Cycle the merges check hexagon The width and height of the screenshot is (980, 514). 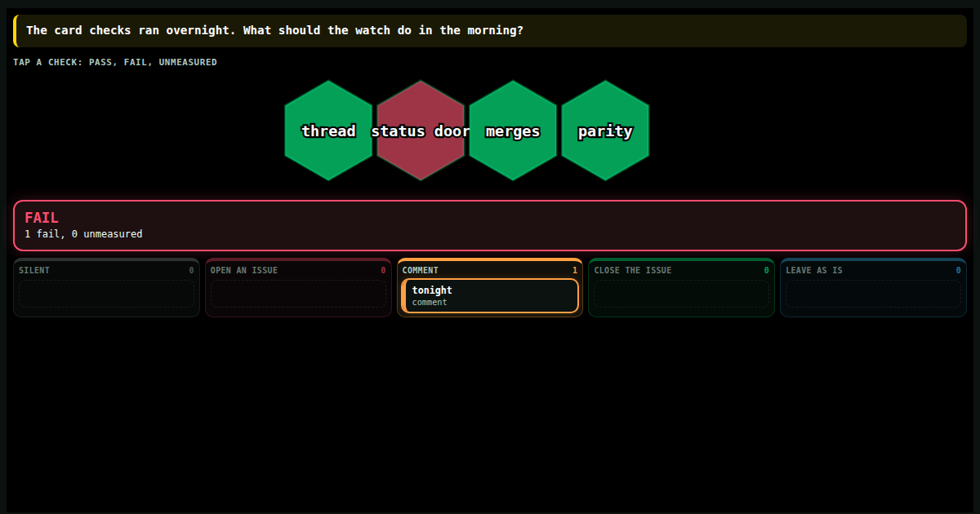[513, 131]
